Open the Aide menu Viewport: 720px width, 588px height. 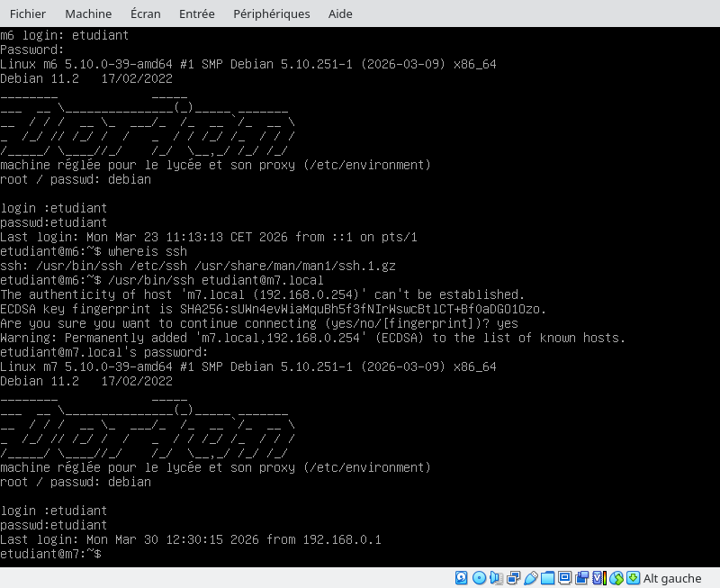(x=338, y=14)
